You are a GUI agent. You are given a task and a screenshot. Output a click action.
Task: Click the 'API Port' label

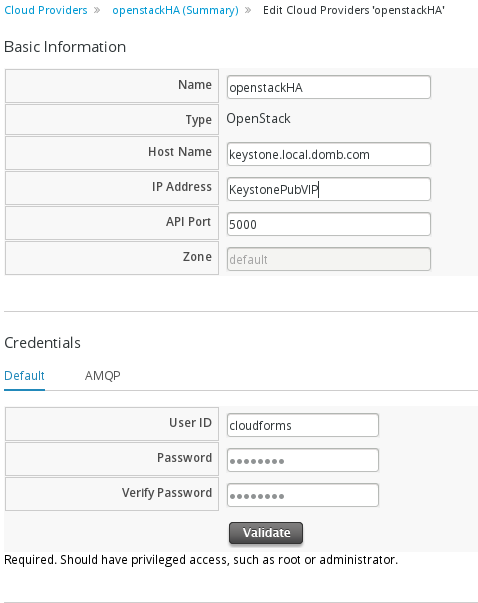(x=188, y=222)
